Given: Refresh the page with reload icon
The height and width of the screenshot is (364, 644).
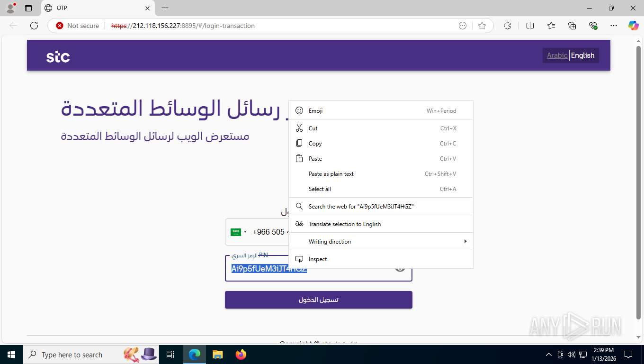Looking at the screenshot, I should (34, 26).
